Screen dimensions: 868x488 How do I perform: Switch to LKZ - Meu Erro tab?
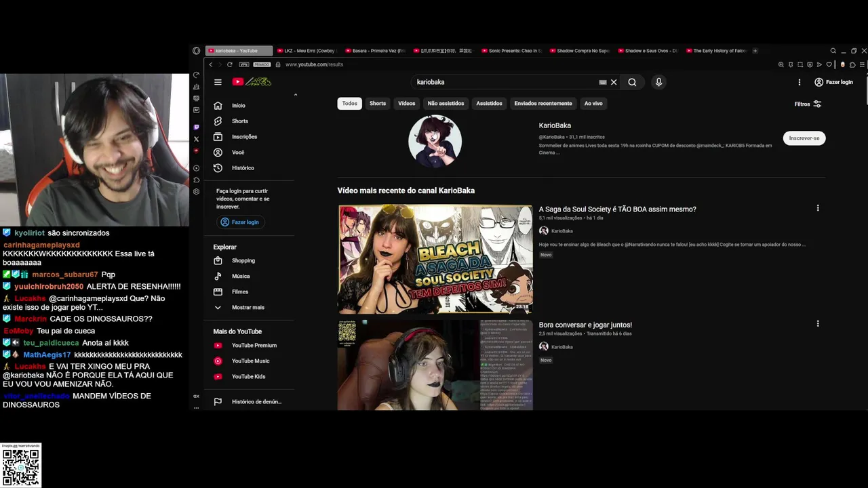pos(307,51)
